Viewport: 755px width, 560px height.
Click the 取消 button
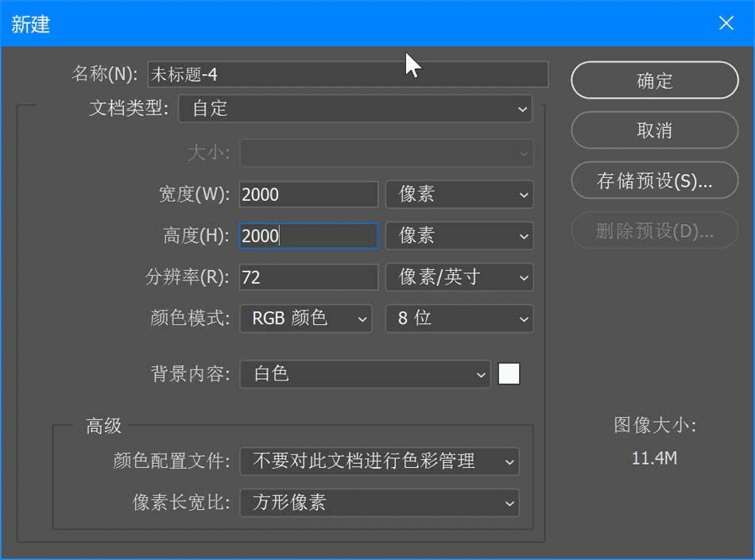pyautogui.click(x=654, y=130)
